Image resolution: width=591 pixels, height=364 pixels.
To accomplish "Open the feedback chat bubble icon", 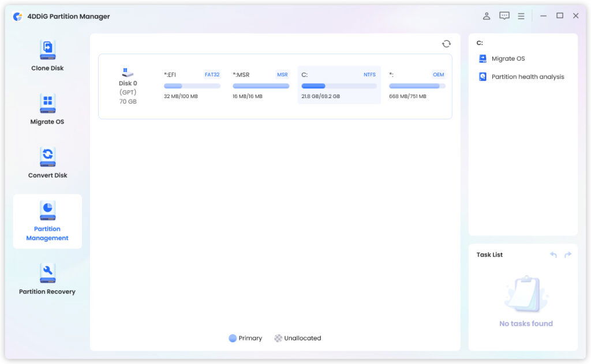I will coord(504,16).
